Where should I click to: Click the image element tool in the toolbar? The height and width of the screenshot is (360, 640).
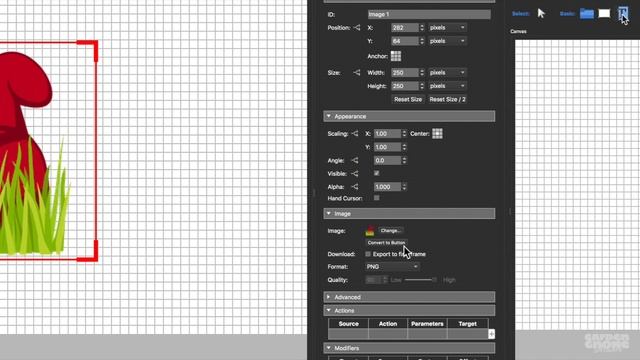coord(623,13)
